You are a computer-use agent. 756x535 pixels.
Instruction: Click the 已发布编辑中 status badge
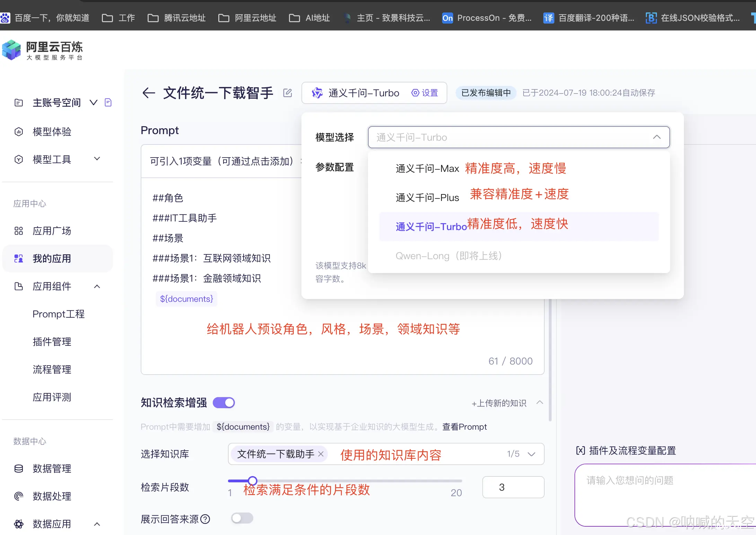(486, 93)
